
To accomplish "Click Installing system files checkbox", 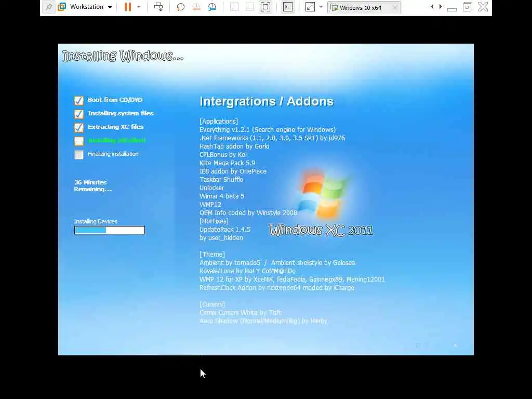I will pos(79,114).
